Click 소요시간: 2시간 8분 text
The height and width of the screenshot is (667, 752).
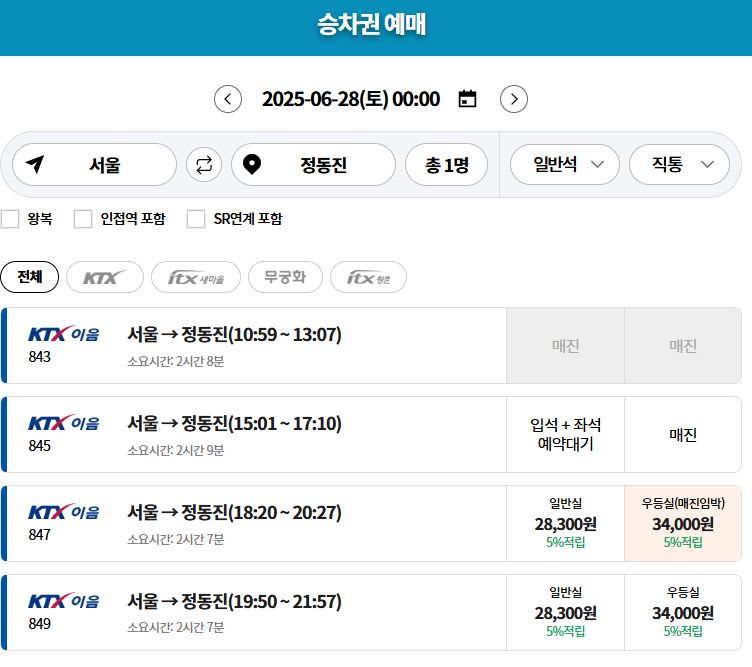pyautogui.click(x=176, y=361)
